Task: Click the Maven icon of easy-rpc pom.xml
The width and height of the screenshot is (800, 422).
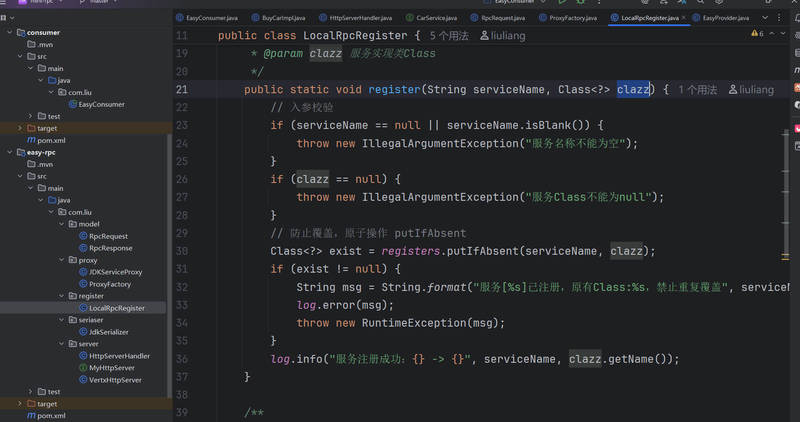Action: click(31, 415)
